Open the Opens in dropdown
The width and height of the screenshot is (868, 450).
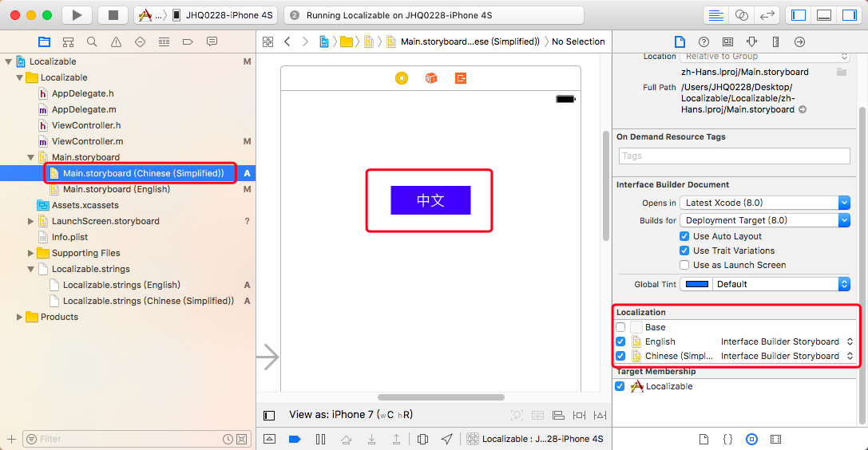click(x=764, y=203)
